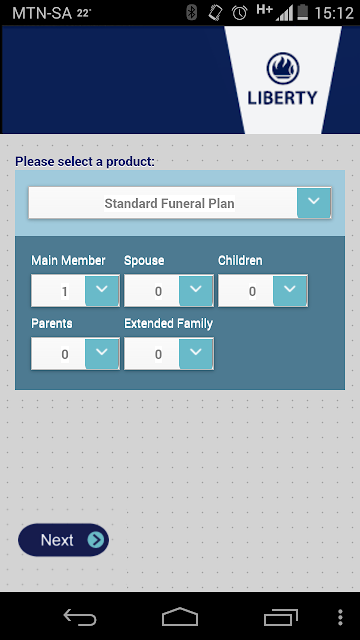
Task: Tap the Bluetooth status bar icon
Action: coord(191,13)
